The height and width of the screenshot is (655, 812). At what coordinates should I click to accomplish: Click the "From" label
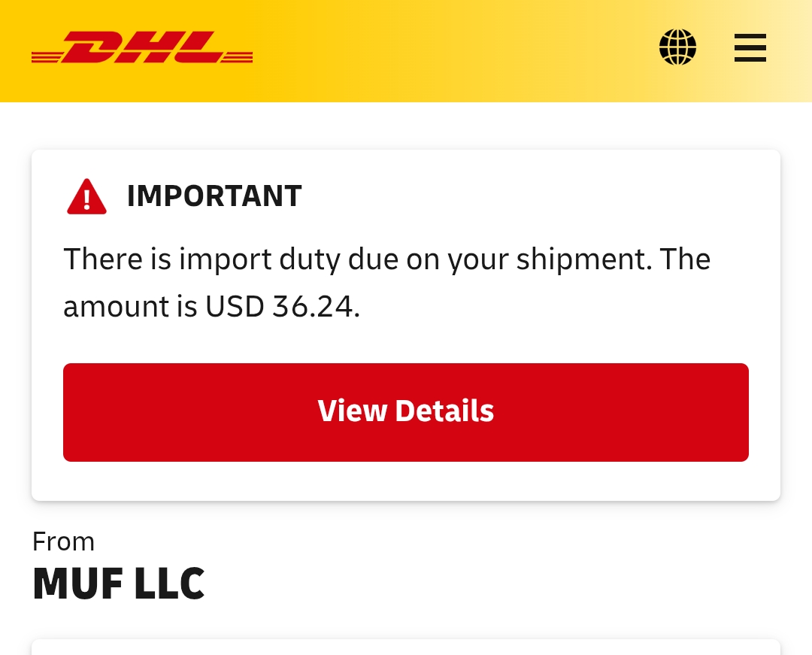pyautogui.click(x=63, y=541)
